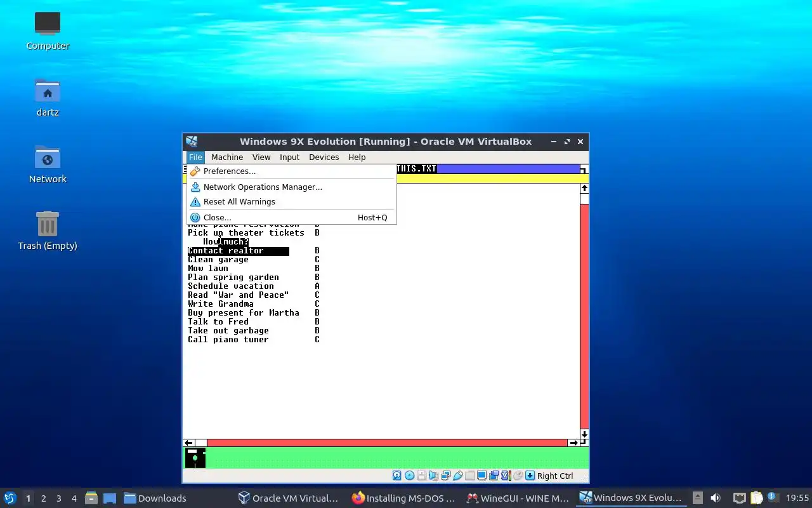Click the guest horizontal scrollbar left arrow

[x=188, y=443]
